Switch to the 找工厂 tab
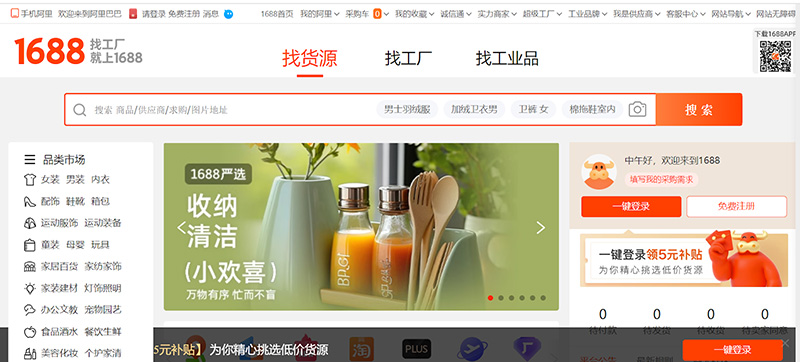The height and width of the screenshot is (362, 800). point(408,58)
